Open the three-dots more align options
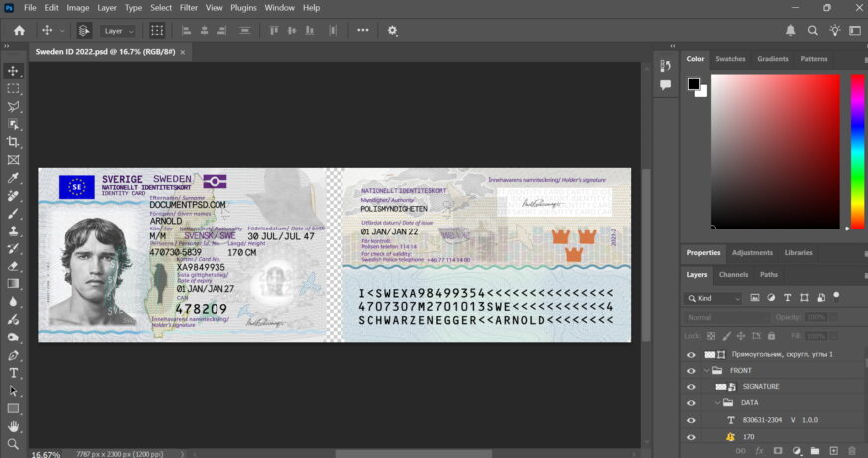Viewport: 868px width, 458px height. (362, 31)
